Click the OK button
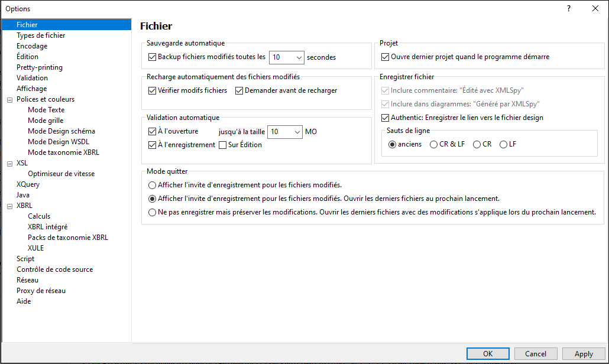The image size is (609, 364). [x=487, y=353]
